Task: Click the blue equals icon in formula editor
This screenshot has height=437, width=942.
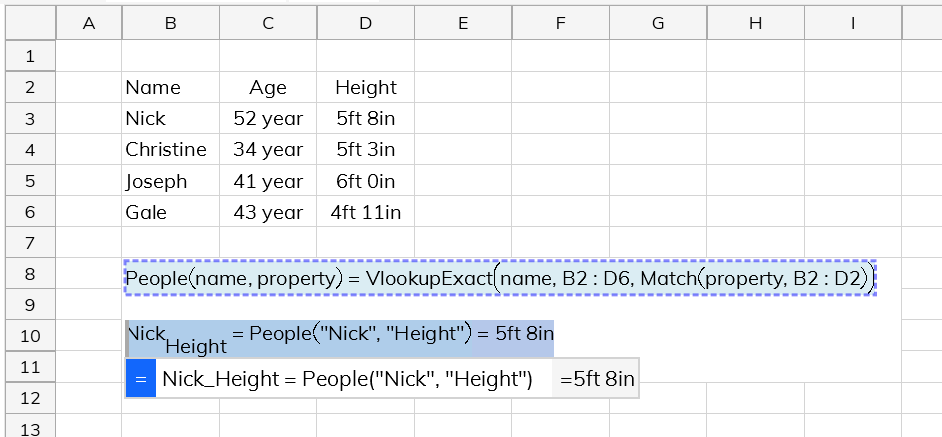Action: (141, 379)
